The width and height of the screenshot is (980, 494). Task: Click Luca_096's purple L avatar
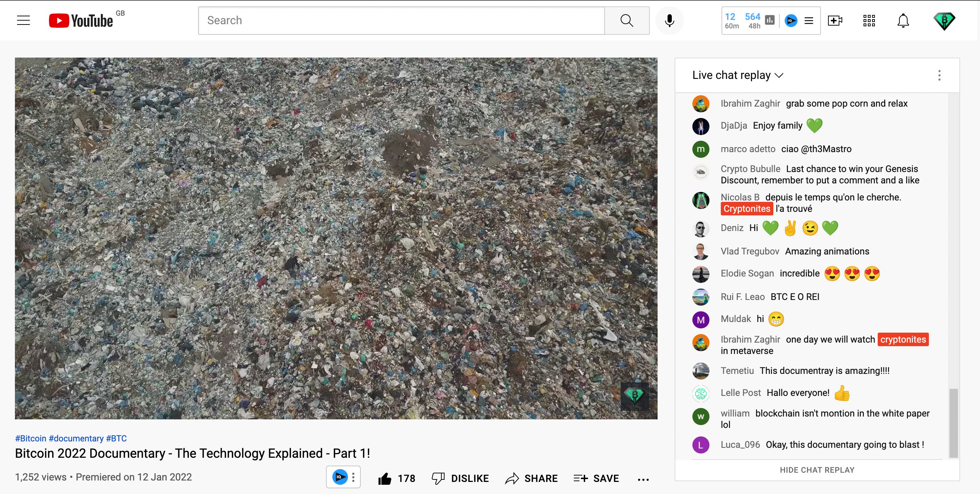coord(701,445)
